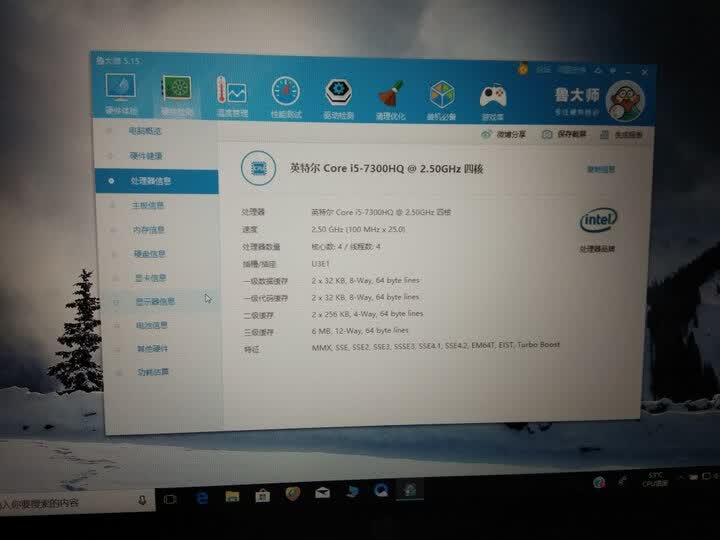Click the 鲁大师 running app taskbar icon

click(409, 490)
